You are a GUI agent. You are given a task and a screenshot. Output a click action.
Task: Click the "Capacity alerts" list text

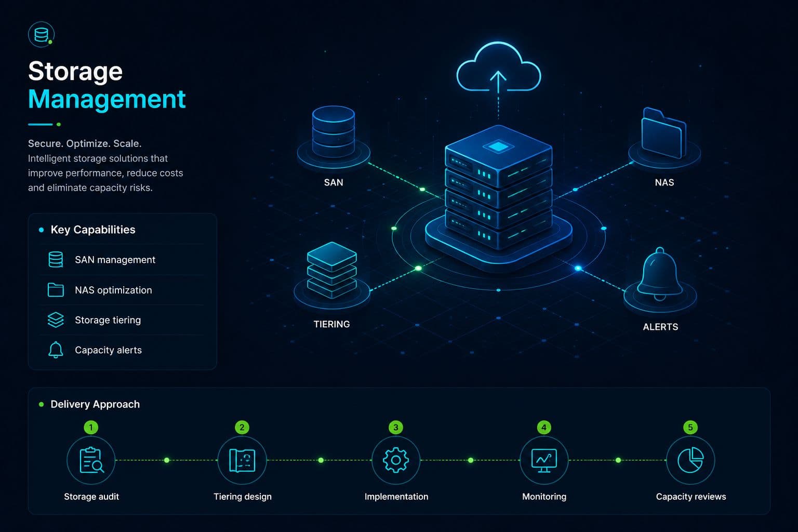pos(108,350)
